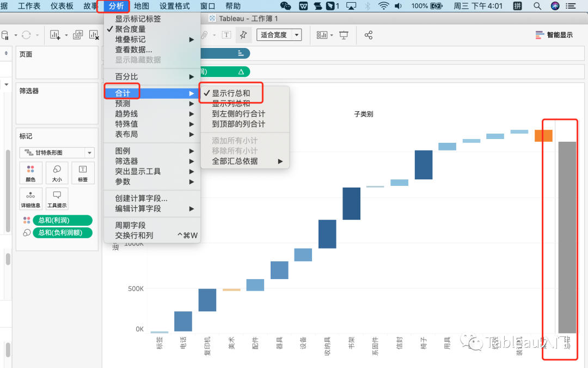Expand the 特殊值 submenu
The height and width of the screenshot is (368, 588).
[152, 124]
